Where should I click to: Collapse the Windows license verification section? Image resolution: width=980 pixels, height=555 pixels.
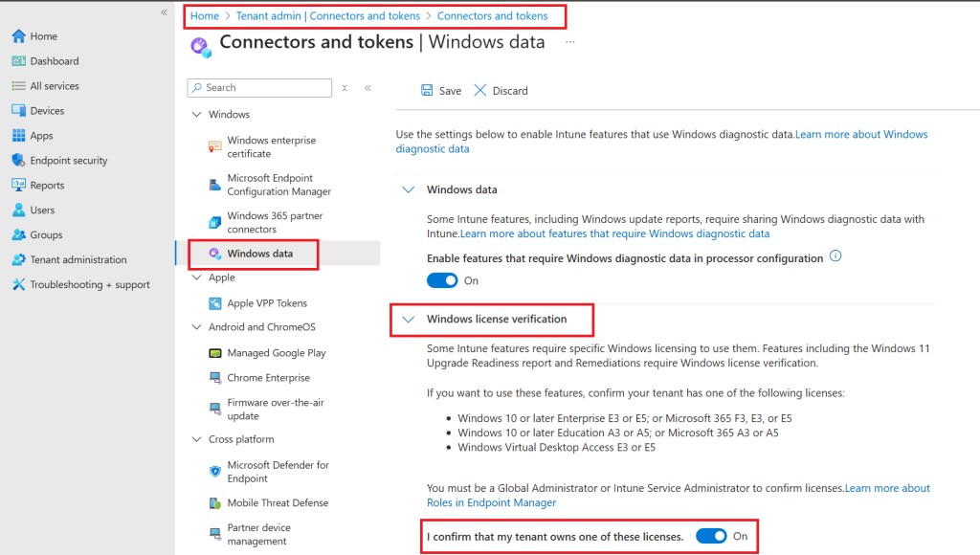coord(408,320)
